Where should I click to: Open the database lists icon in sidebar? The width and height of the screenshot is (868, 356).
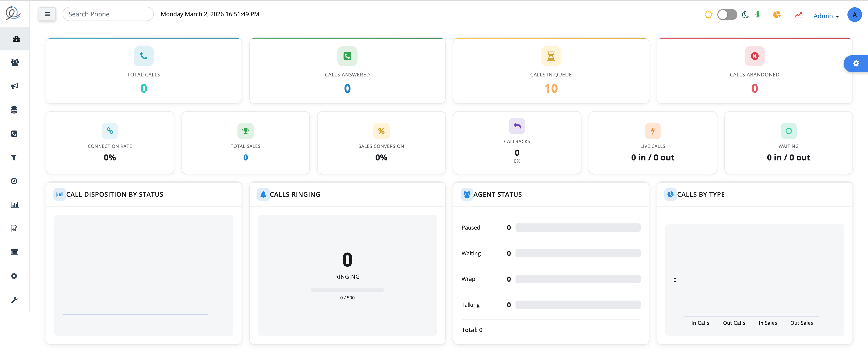[14, 110]
